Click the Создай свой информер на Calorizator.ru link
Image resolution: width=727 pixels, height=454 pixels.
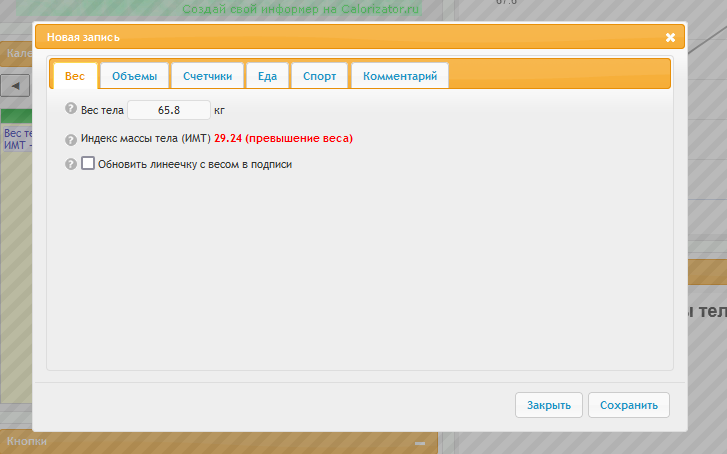pos(300,9)
